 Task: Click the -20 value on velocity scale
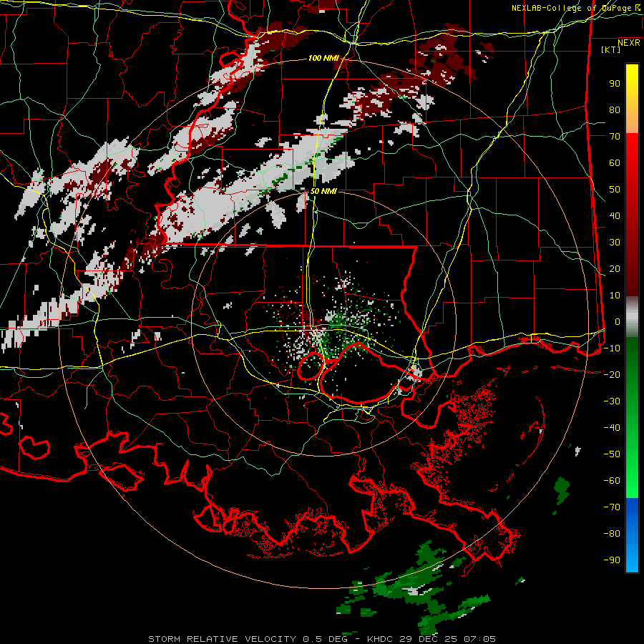coord(612,375)
